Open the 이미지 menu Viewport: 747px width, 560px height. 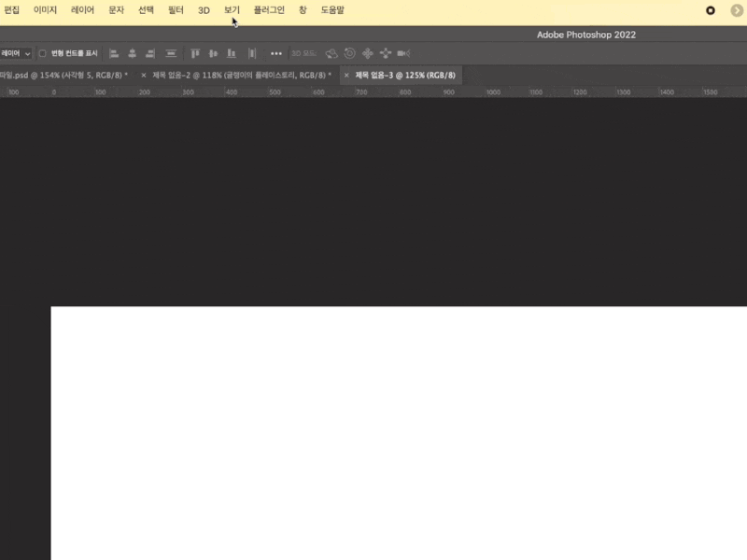click(x=45, y=10)
